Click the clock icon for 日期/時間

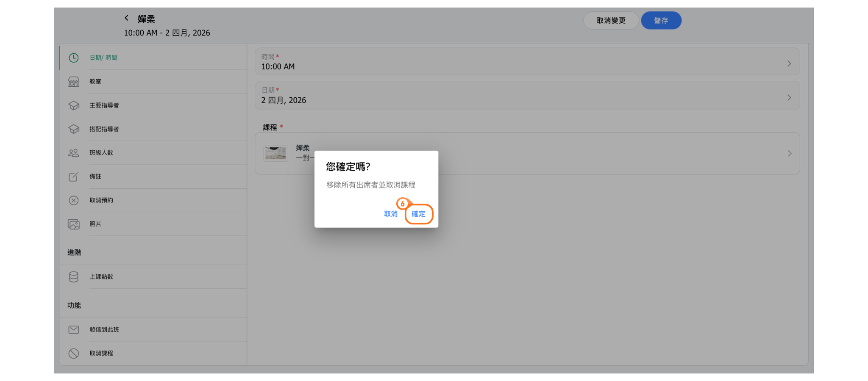(x=74, y=58)
